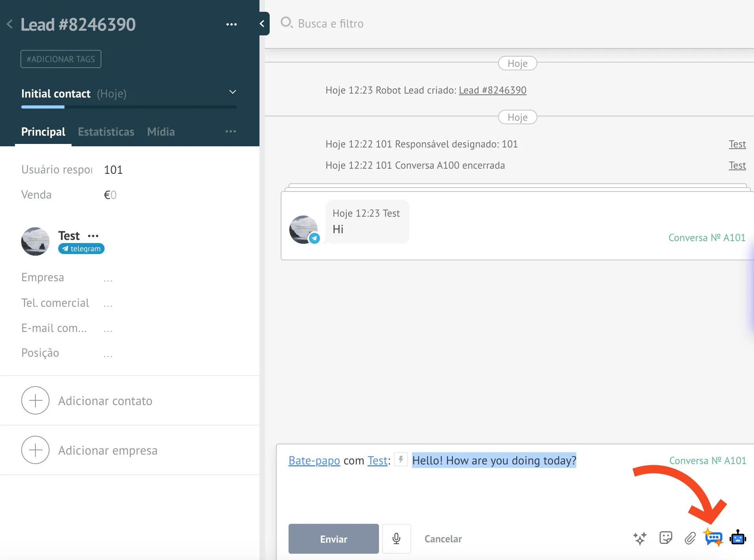Switch to the Mídia tab
Image resolution: width=754 pixels, height=560 pixels.
click(161, 132)
